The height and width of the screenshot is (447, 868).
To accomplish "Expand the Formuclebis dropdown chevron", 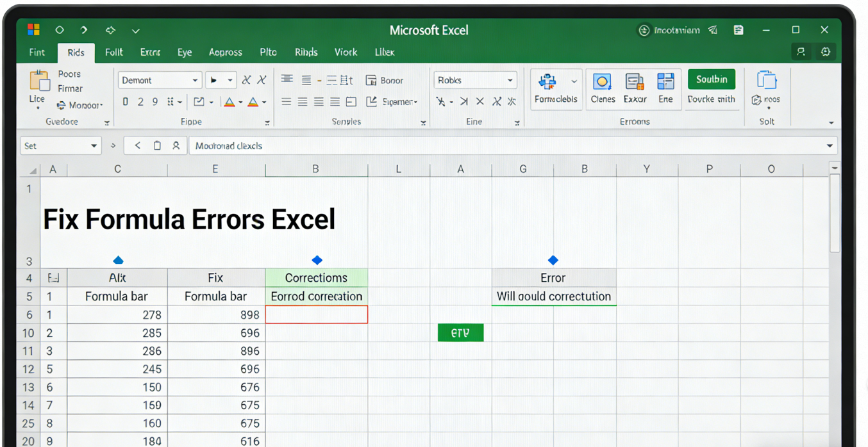I will click(x=574, y=81).
